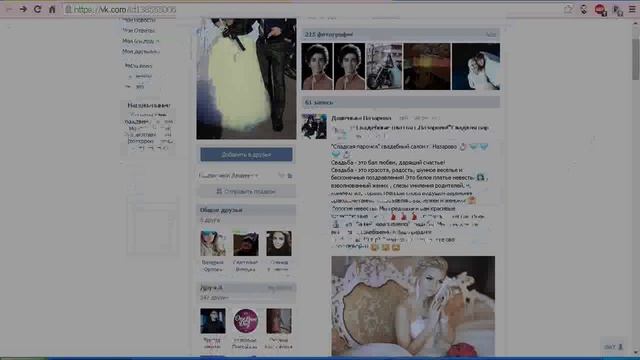Viewport: 640px width, 360px height.
Task: Go to browser home via house icon
Action: (52, 9)
